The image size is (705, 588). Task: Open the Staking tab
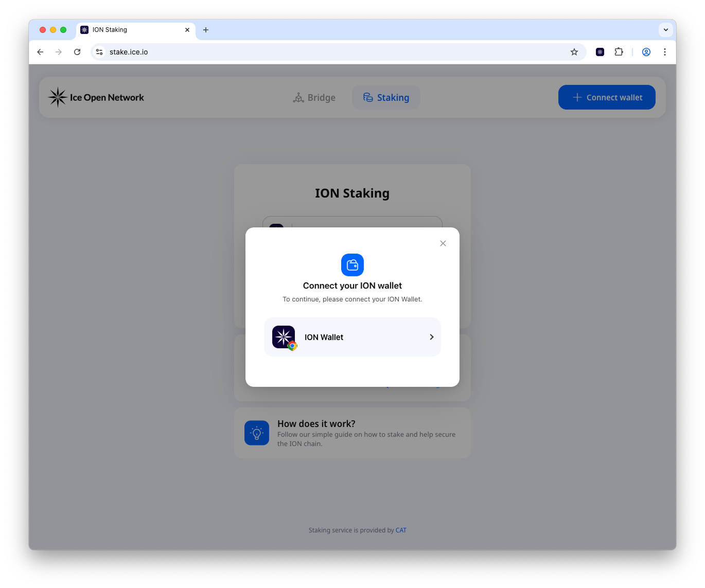(386, 97)
